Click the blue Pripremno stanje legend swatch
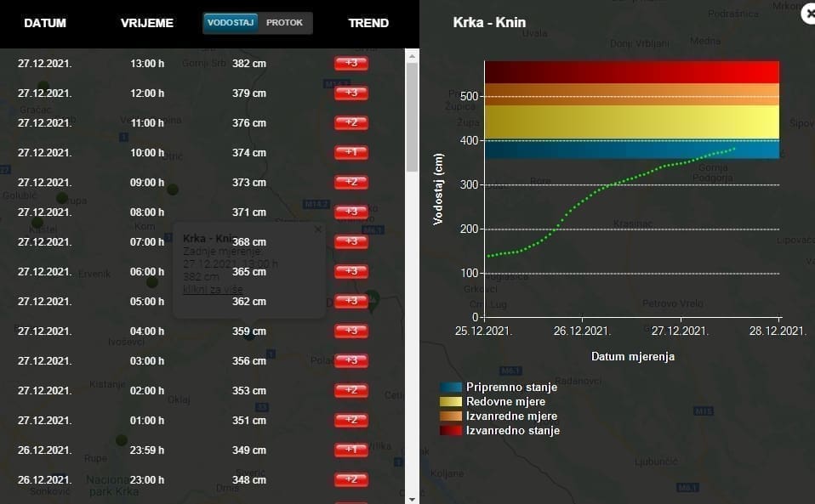815x504 pixels. tap(450, 388)
